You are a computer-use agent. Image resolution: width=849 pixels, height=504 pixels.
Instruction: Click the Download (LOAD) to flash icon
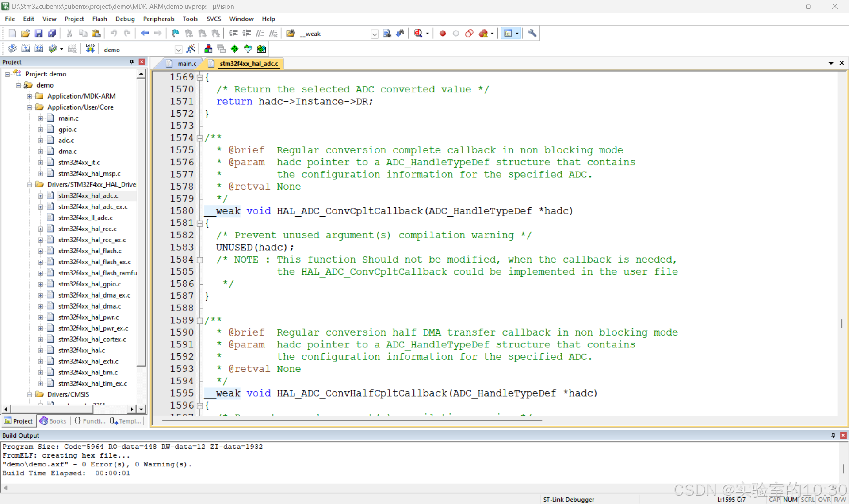[x=90, y=49]
